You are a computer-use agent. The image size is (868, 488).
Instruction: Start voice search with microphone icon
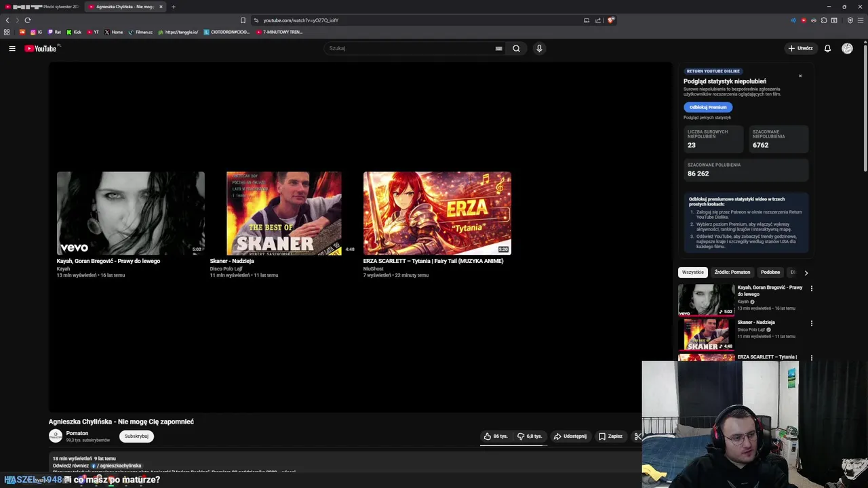[x=539, y=48]
